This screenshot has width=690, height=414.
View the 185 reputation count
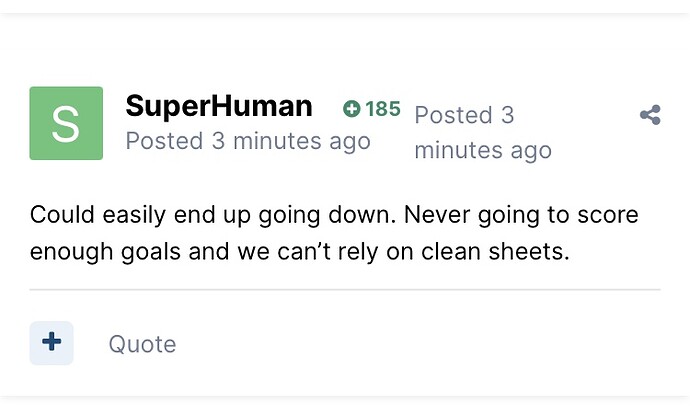click(x=383, y=109)
